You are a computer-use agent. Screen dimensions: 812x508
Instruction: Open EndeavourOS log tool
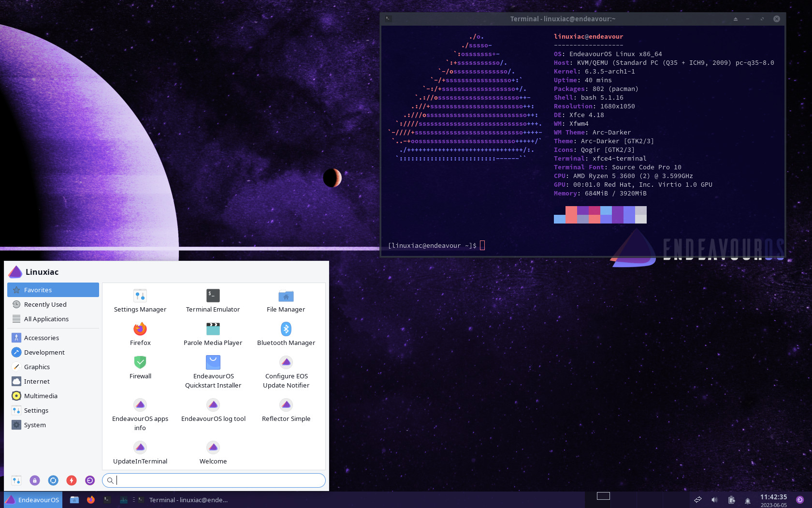[x=213, y=410]
